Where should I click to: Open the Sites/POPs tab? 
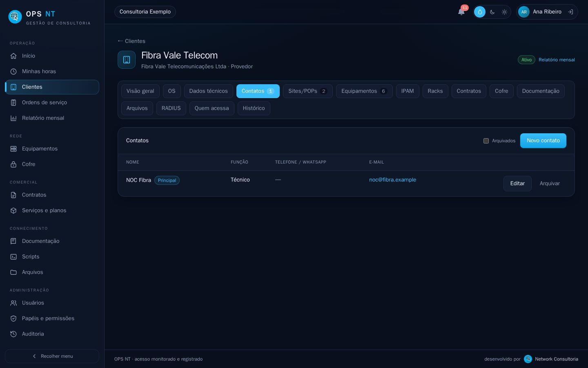pyautogui.click(x=307, y=91)
